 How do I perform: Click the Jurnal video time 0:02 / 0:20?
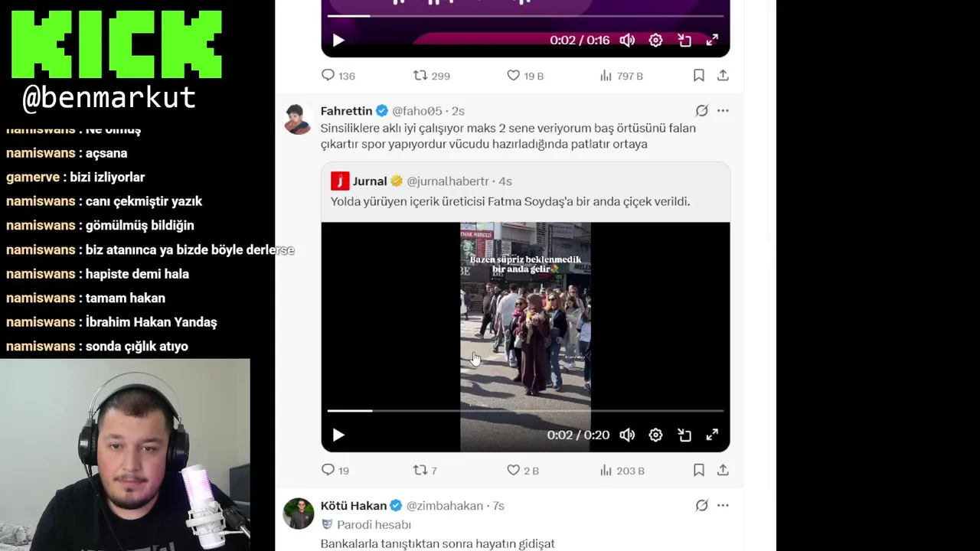[578, 435]
